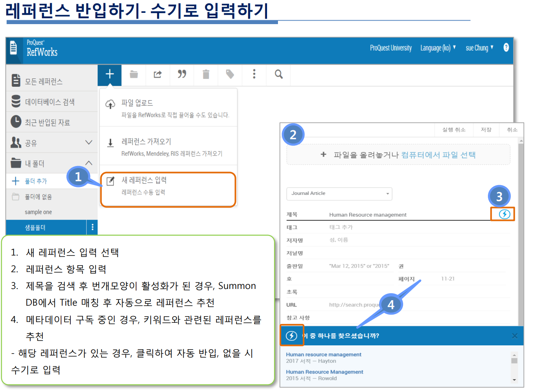
Task: Click the plus icon next to 폴더 추가
Action: (16, 181)
